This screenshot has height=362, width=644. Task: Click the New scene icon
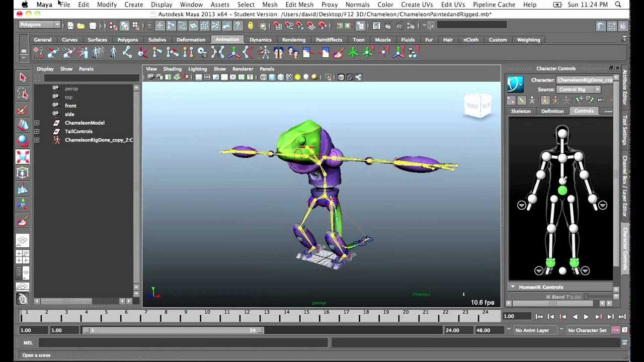click(70, 26)
